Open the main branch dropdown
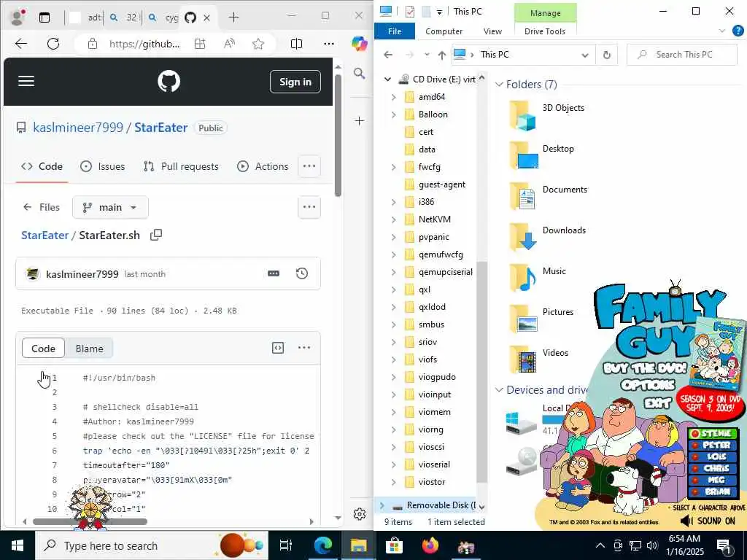Screen dimensions: 747x560 click(111, 207)
